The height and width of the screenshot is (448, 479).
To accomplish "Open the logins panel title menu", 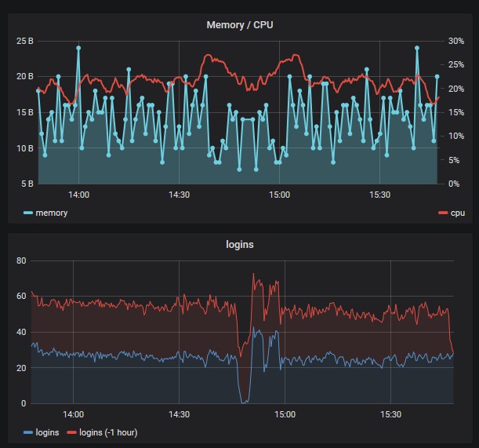I will pyautogui.click(x=241, y=245).
